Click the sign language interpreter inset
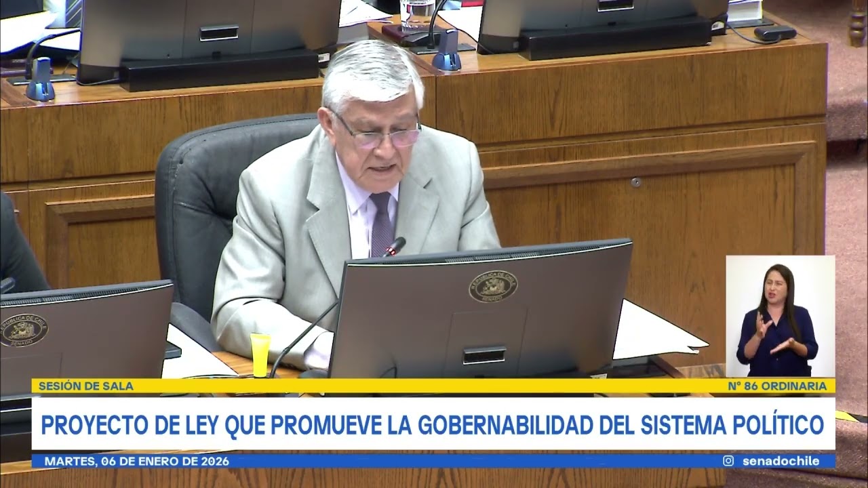 click(x=780, y=316)
